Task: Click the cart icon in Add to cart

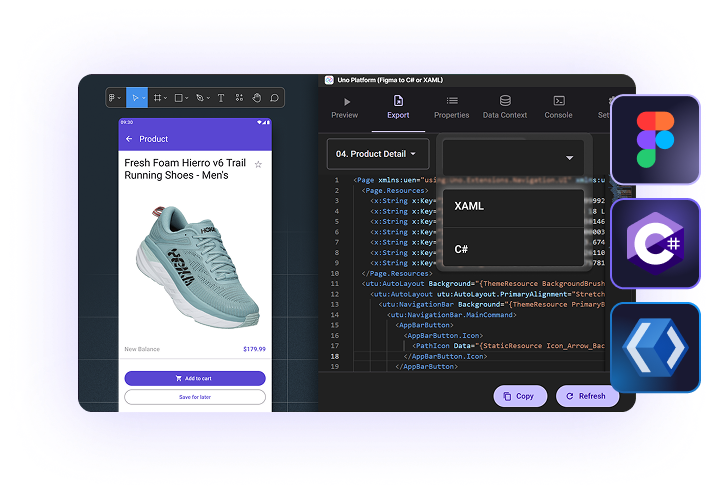Action: click(x=178, y=378)
